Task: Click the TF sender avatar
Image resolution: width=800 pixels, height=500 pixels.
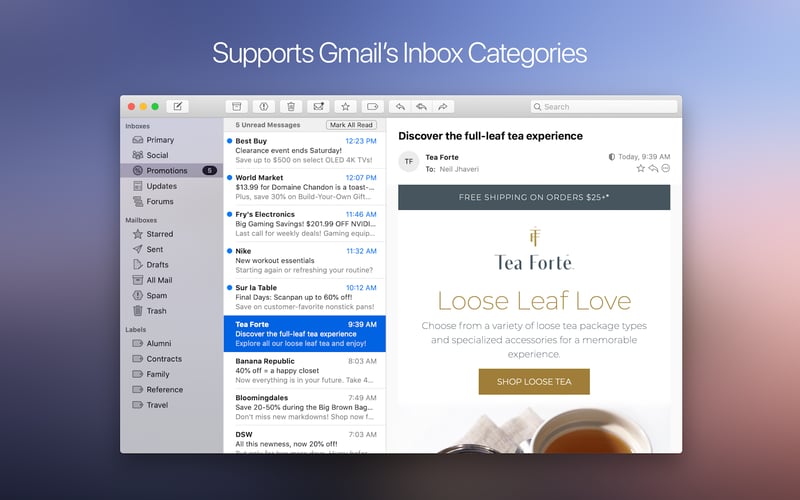Action: point(409,162)
